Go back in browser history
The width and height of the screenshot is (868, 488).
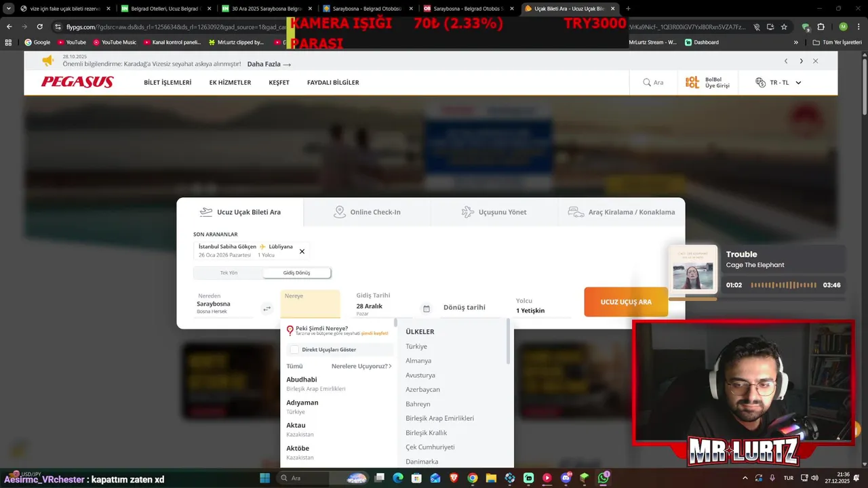click(x=9, y=27)
